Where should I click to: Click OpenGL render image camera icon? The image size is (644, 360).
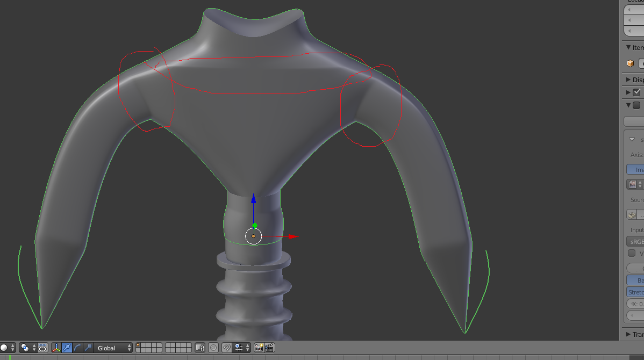(259, 348)
